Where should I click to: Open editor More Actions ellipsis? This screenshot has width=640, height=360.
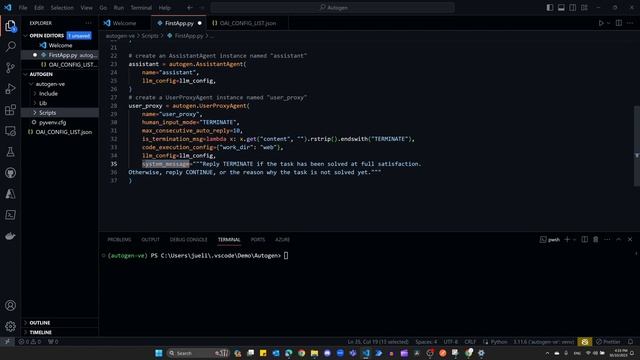(630, 23)
